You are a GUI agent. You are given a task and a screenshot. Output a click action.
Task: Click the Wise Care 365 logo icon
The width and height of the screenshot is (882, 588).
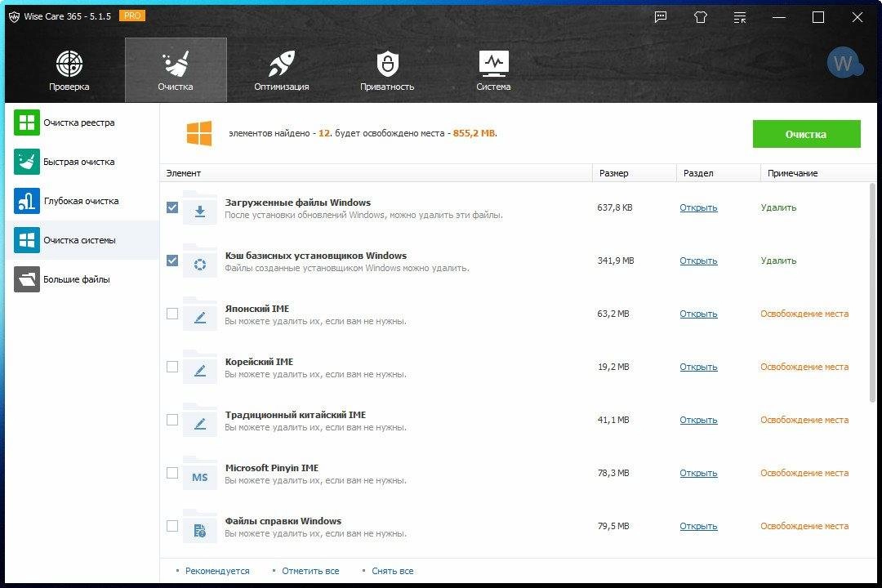14,16
